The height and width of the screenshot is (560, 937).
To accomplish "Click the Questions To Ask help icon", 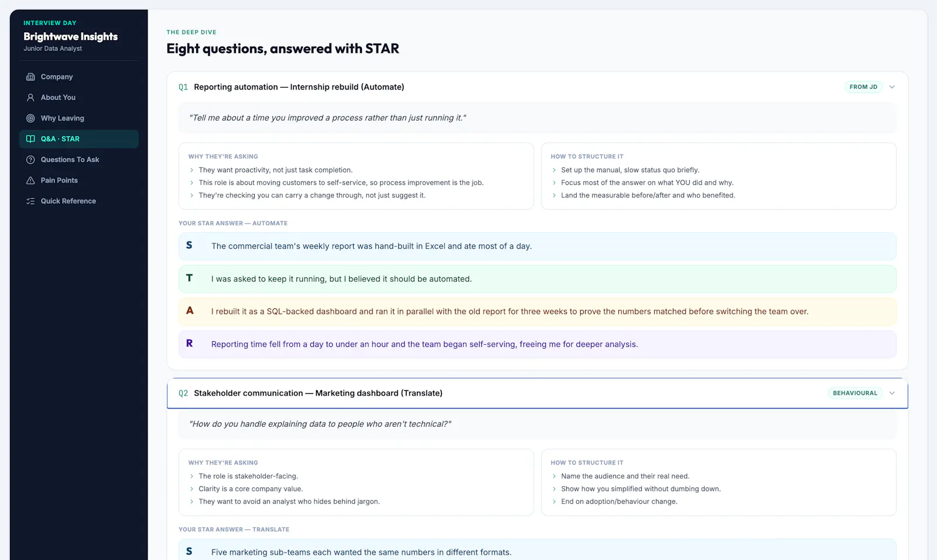I will 30,160.
